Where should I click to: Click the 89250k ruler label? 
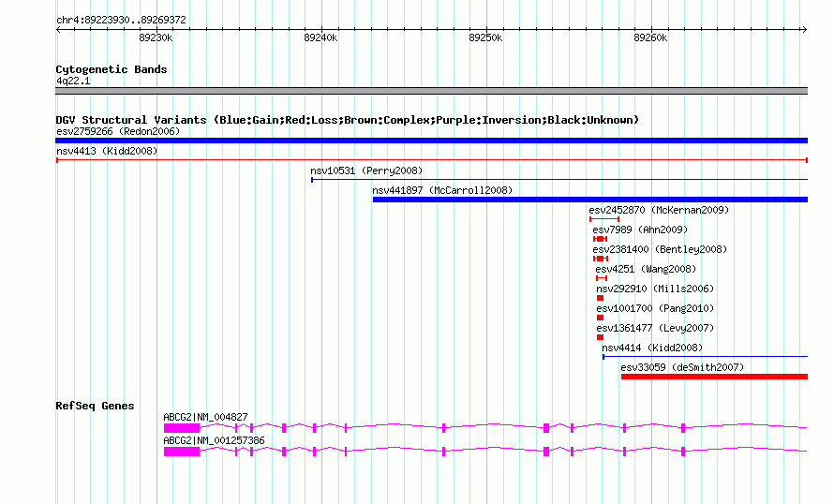pyautogui.click(x=485, y=37)
